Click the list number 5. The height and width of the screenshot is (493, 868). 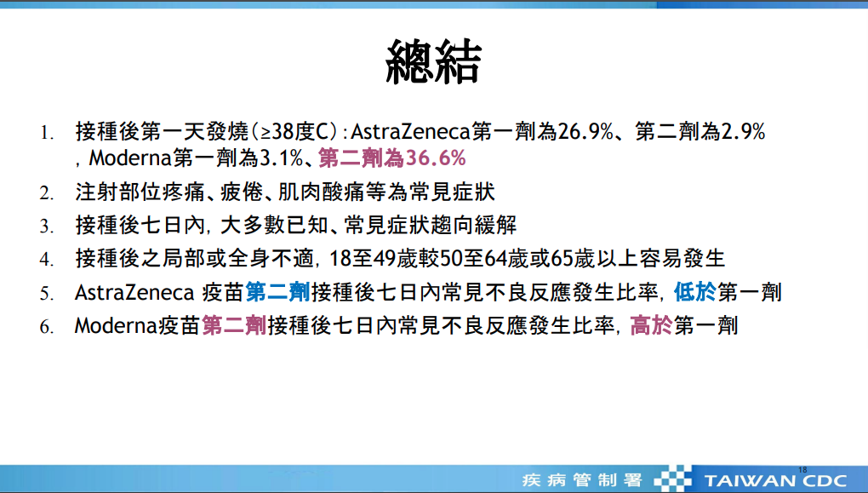(x=47, y=293)
